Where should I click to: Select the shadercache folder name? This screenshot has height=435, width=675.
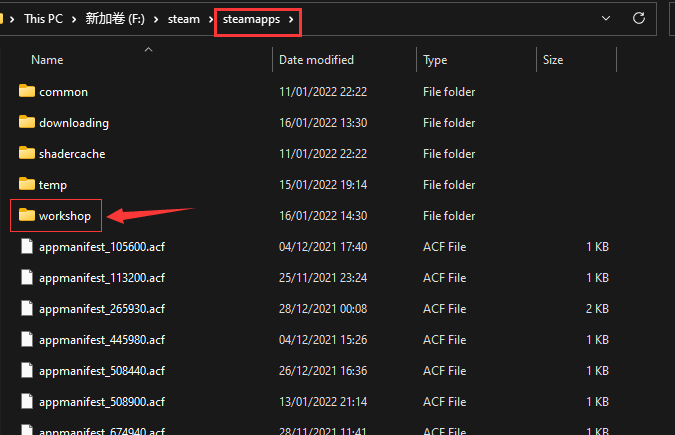click(72, 154)
